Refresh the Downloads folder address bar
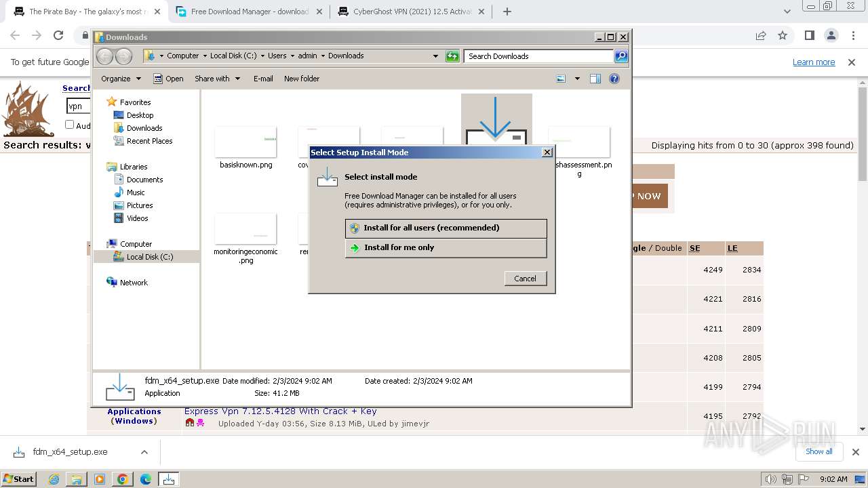Viewport: 868px width, 488px height. pyautogui.click(x=452, y=56)
